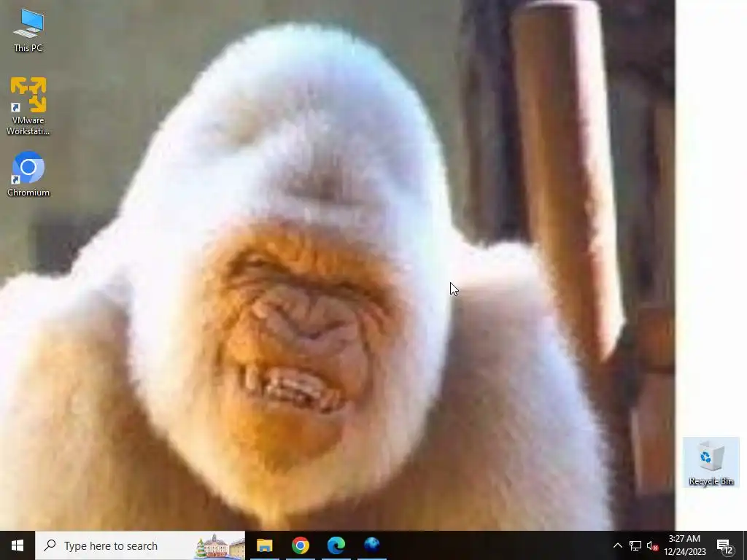
Task: Open the notification center with 12 alerts
Action: [724, 545]
